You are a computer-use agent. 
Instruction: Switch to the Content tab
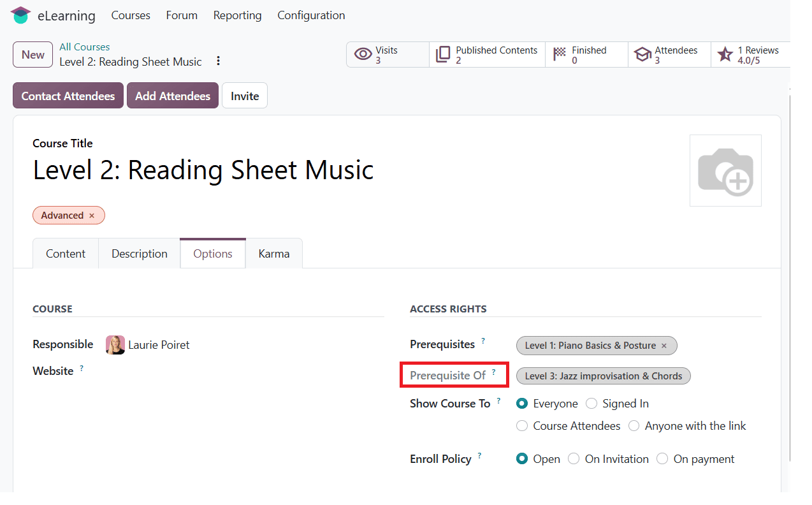66,254
